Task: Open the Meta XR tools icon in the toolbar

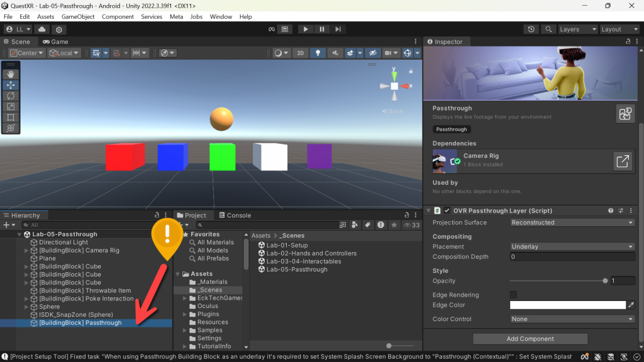Action: 272,29
